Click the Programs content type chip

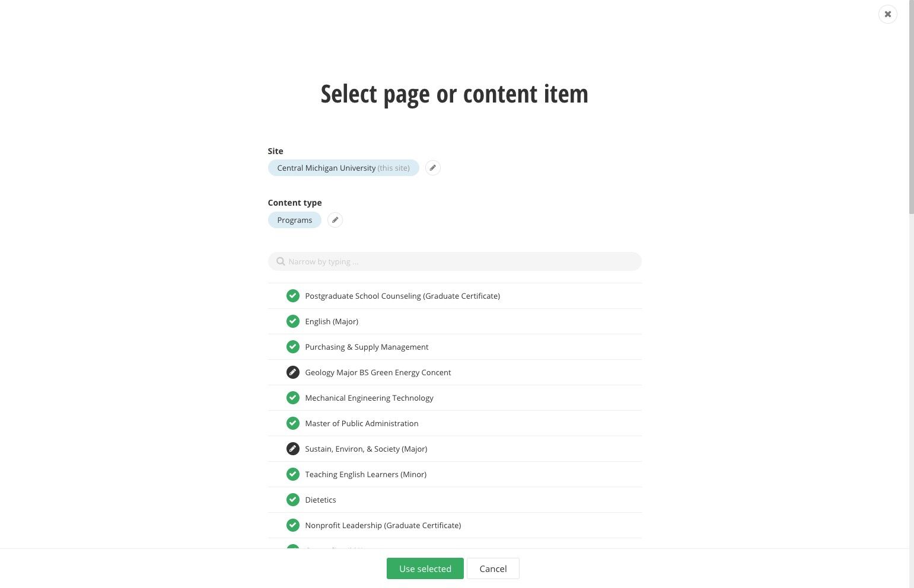[x=295, y=220]
